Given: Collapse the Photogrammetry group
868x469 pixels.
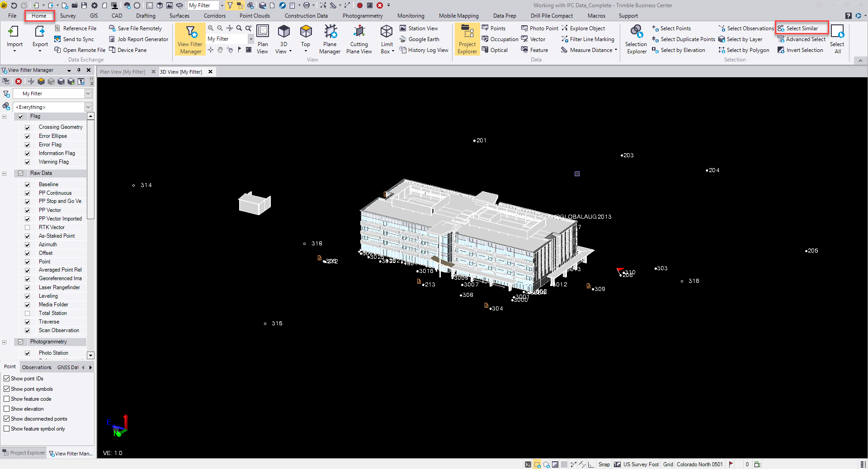Looking at the screenshot, I should (x=5, y=342).
